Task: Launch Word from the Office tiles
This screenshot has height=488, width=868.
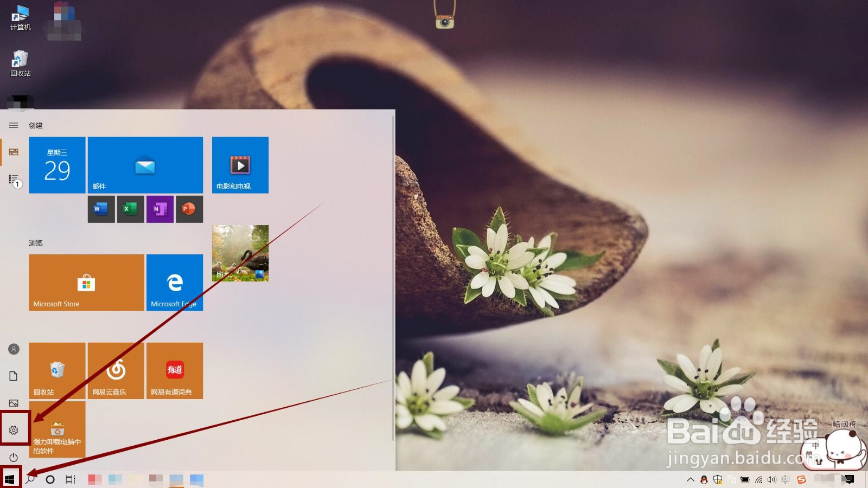Action: 101,209
